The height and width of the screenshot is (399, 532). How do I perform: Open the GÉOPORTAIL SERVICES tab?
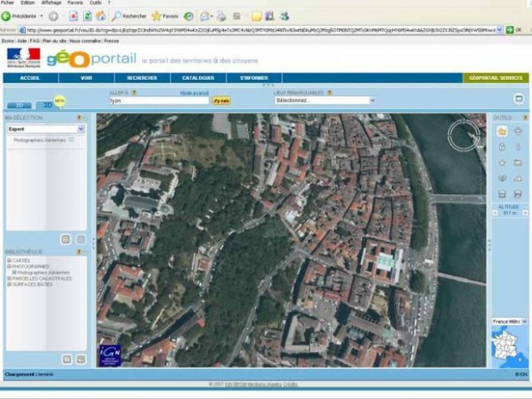(496, 78)
